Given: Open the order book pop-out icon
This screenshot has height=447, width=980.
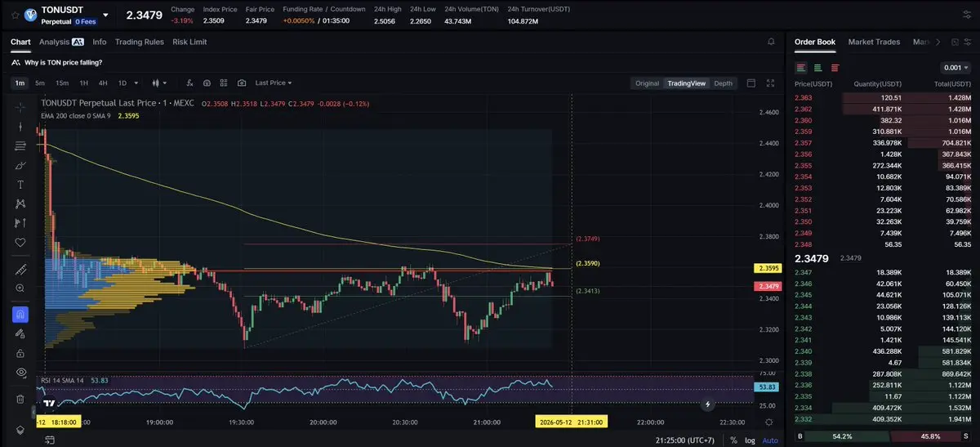Looking at the screenshot, I should coord(953,42).
